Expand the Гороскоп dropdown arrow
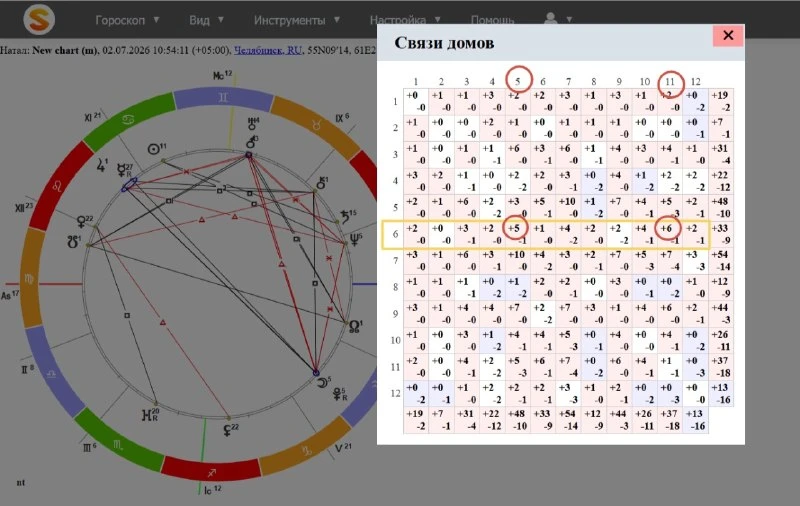 coord(156,20)
